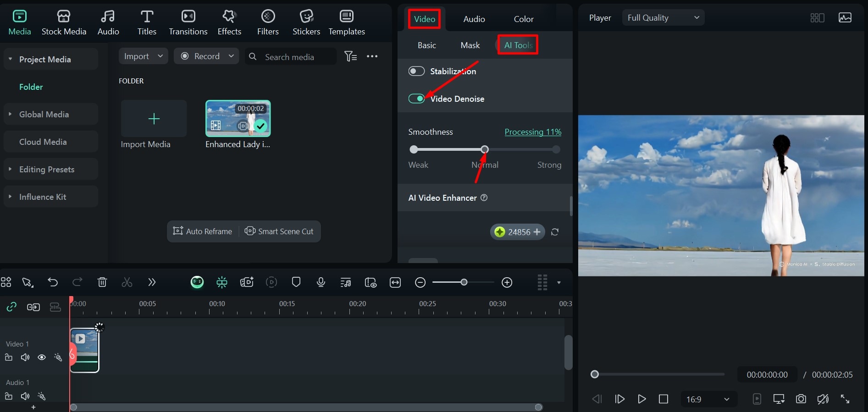Image resolution: width=868 pixels, height=412 pixels.
Task: Mute the Audio 1 track speaker icon
Action: (x=25, y=396)
